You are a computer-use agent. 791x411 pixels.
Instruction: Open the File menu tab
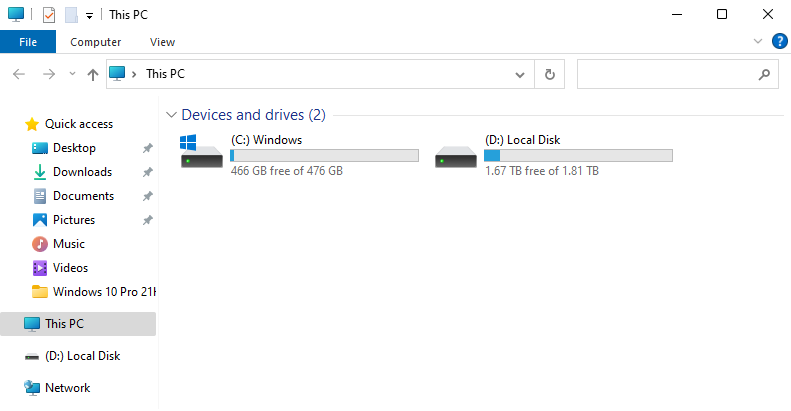point(28,42)
